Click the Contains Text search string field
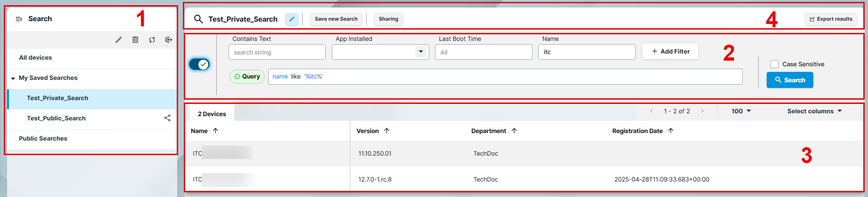Viewport: 868px width, 197px height. 277,52
